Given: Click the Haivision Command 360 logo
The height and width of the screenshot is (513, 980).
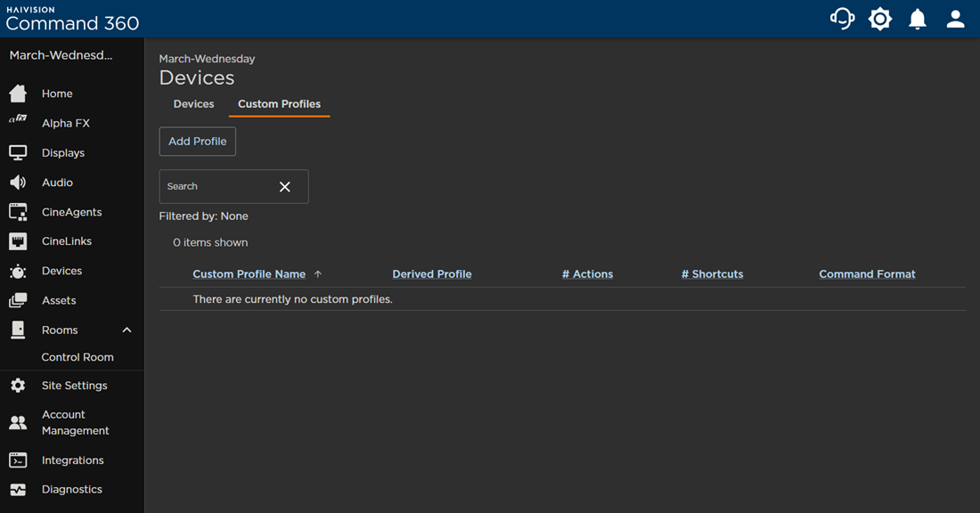Looking at the screenshot, I should pyautogui.click(x=72, y=19).
